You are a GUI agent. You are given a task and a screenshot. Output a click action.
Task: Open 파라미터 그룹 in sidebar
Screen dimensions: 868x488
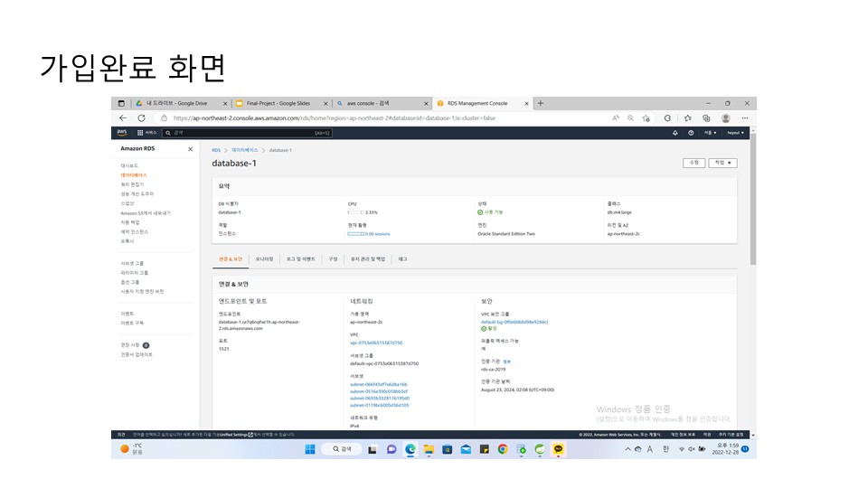coord(135,272)
